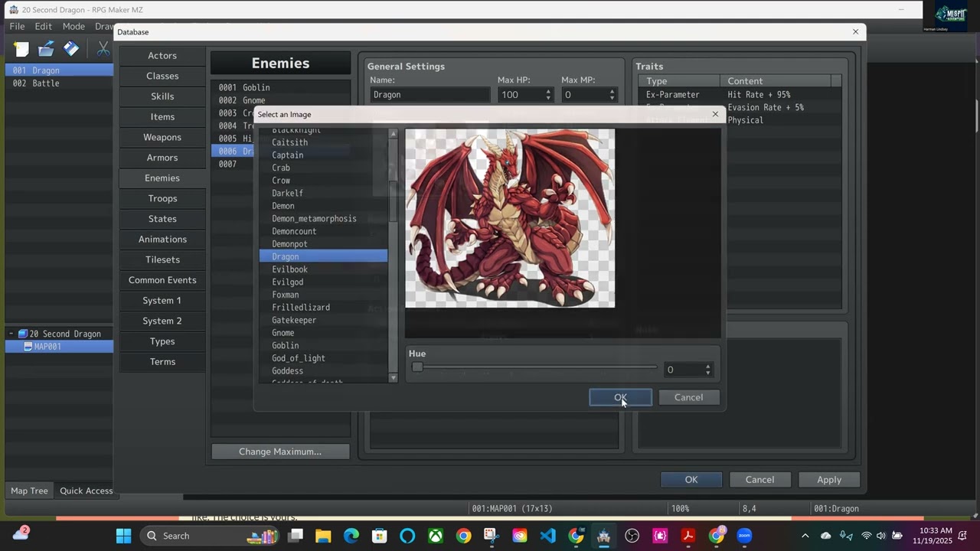Select Frilledlizard in the image list
Viewport: 980px width, 551px height.
click(x=323, y=308)
